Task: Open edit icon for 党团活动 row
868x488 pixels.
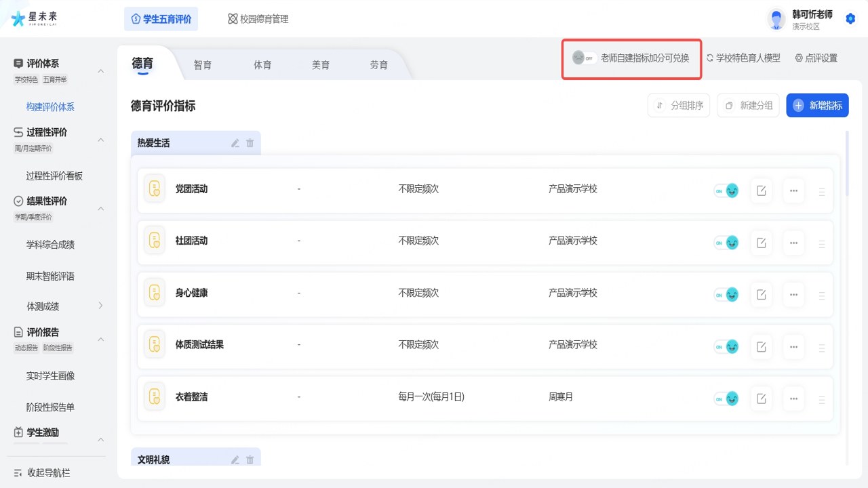Action: [761, 190]
